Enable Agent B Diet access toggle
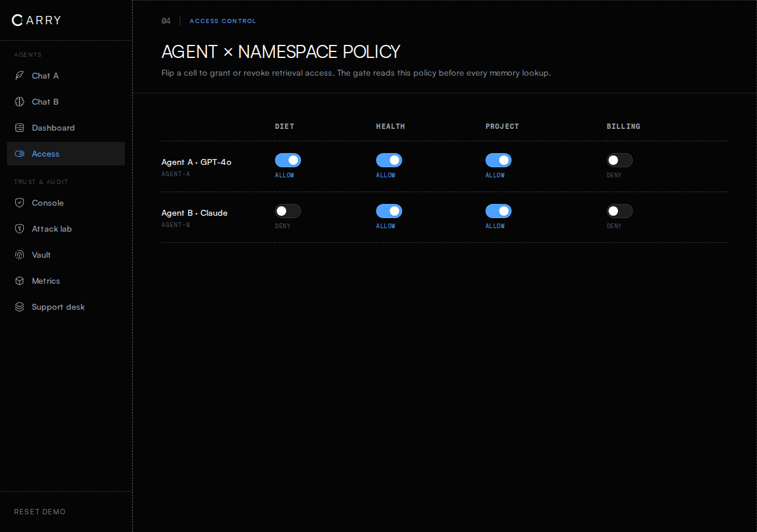757x532 pixels. click(x=288, y=211)
